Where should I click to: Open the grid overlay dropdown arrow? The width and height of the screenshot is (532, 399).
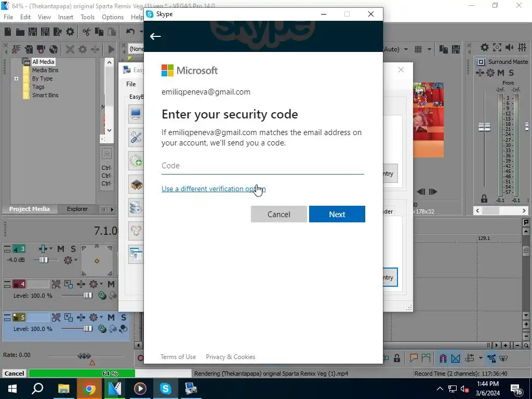(x=429, y=49)
